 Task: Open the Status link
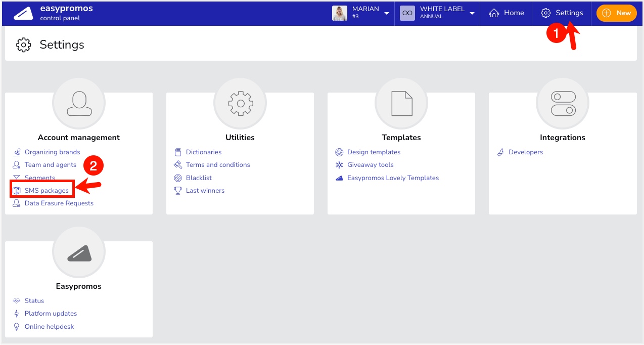[x=34, y=301]
